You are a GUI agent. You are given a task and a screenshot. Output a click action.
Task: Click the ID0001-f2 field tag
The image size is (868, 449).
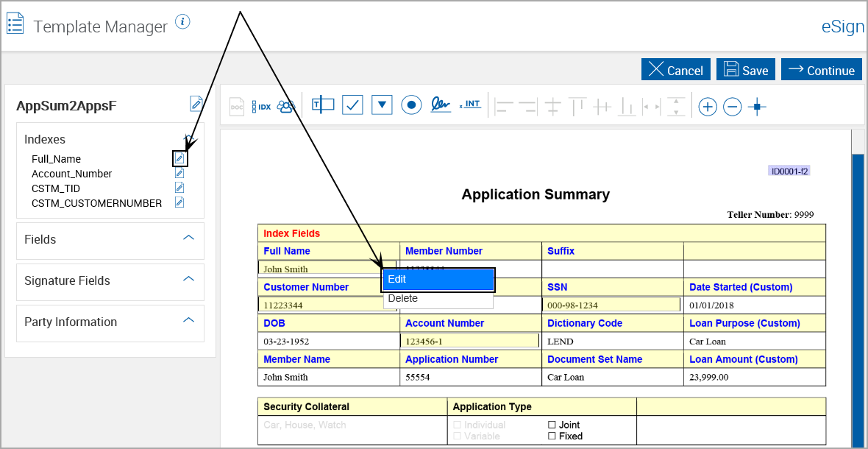point(789,171)
